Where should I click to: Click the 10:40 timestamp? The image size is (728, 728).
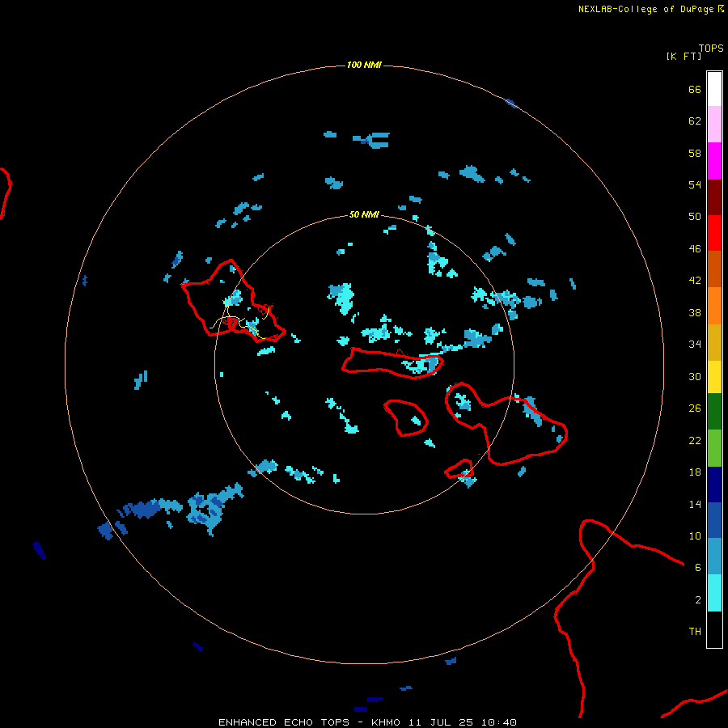[x=498, y=722]
